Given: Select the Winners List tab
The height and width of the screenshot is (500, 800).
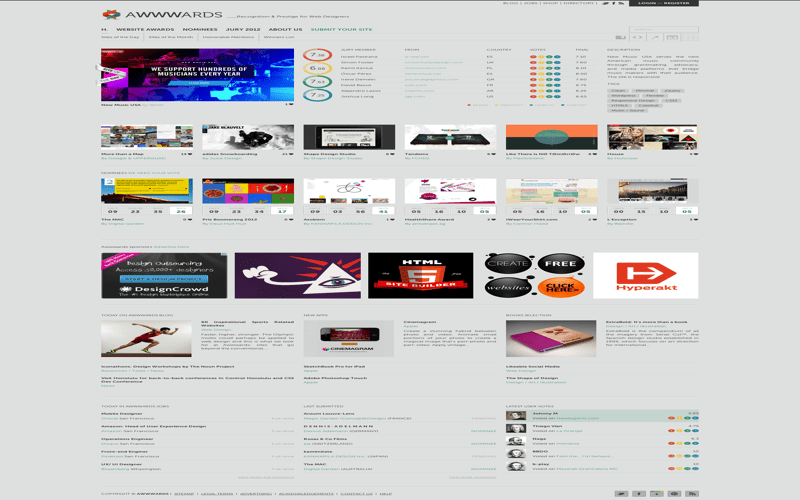Looking at the screenshot, I should [x=279, y=37].
